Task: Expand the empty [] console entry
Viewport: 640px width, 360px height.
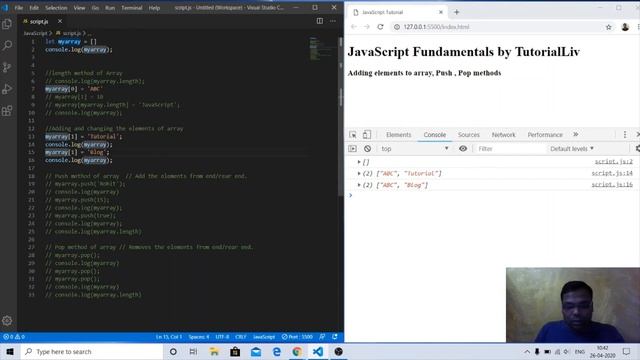Action: click(359, 162)
